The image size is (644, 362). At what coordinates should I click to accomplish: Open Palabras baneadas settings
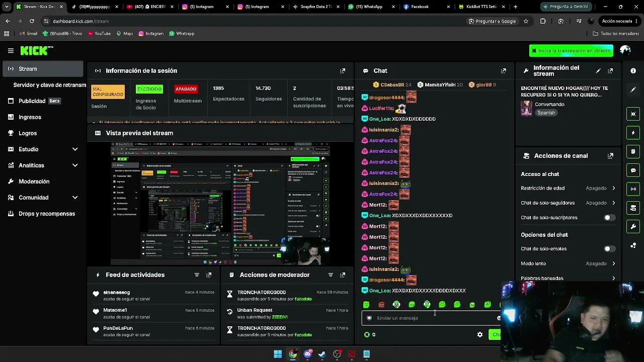tap(568, 278)
